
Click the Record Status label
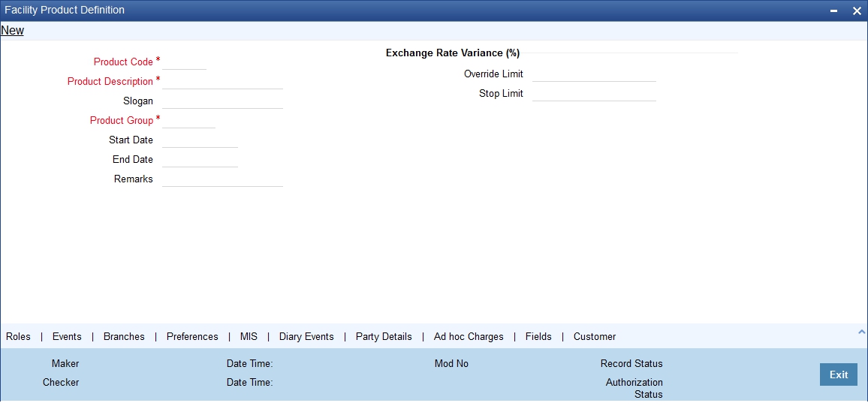click(x=631, y=363)
